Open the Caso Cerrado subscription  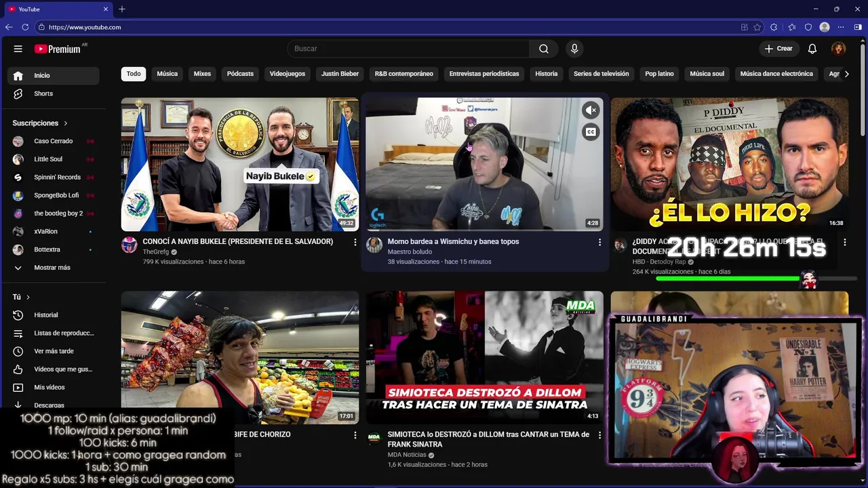point(54,141)
